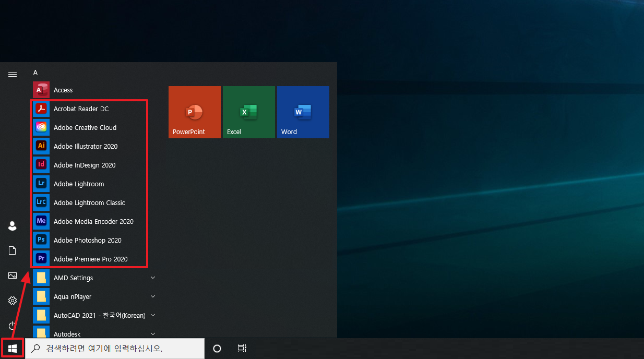Click the AMD Settings folder icon

[x=41, y=278]
